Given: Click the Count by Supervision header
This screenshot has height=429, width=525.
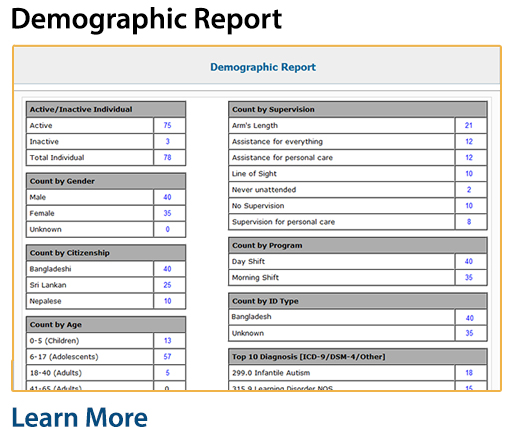Looking at the screenshot, I should pos(273,110).
